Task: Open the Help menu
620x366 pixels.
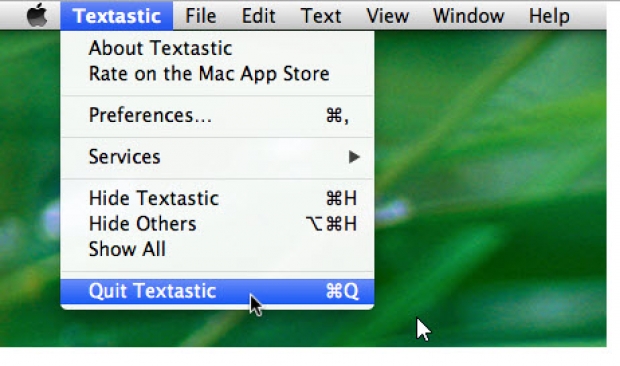Action: click(549, 16)
